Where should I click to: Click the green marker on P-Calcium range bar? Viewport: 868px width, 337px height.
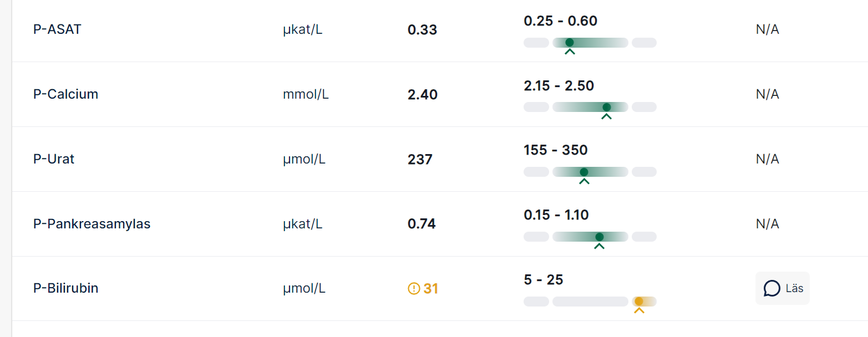click(607, 107)
